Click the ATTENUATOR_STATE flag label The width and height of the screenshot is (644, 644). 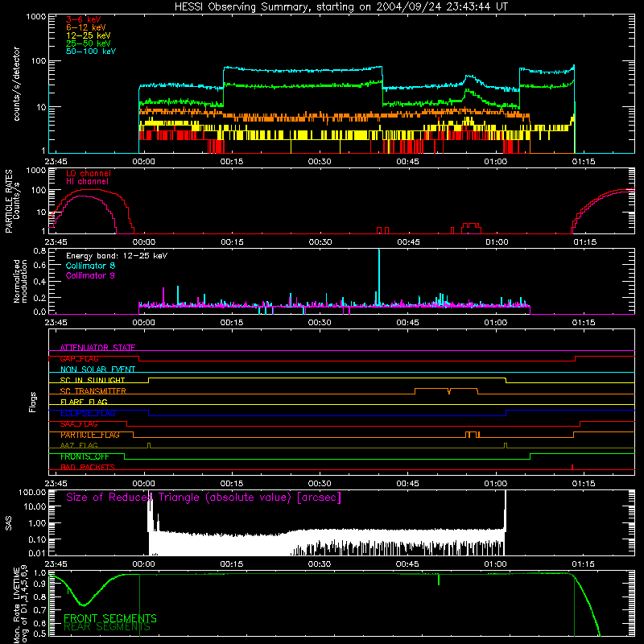(x=97, y=348)
